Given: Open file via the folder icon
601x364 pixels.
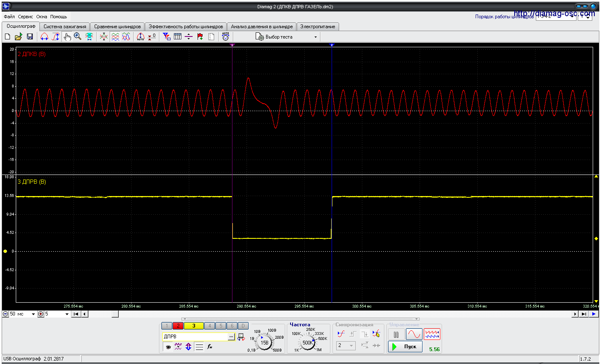Looking at the screenshot, I should [x=18, y=36].
